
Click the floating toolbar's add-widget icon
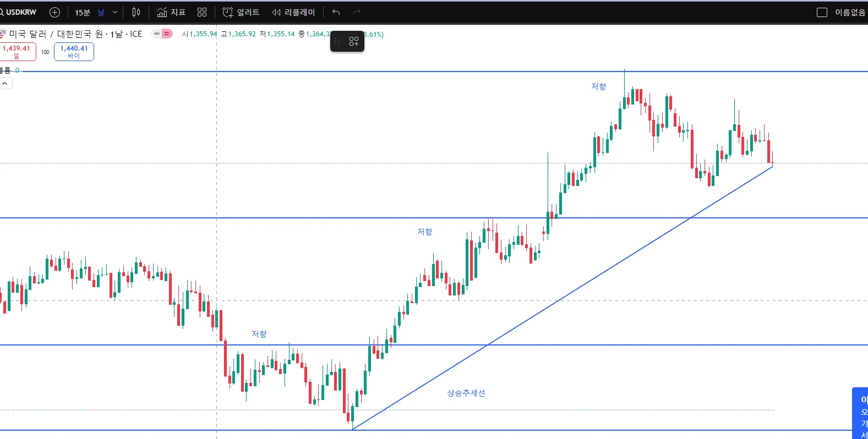coord(354,41)
